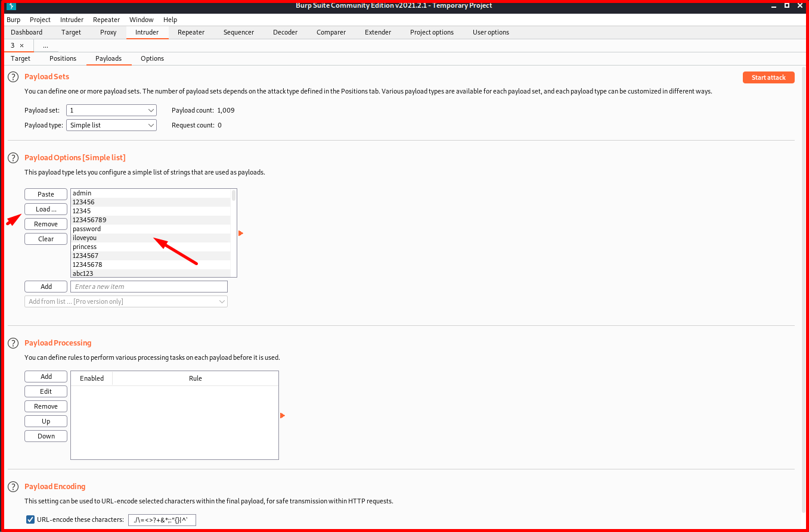Screen dimensions: 809x532
Task: Select '12345' in the payload list
Action: [x=151, y=211]
